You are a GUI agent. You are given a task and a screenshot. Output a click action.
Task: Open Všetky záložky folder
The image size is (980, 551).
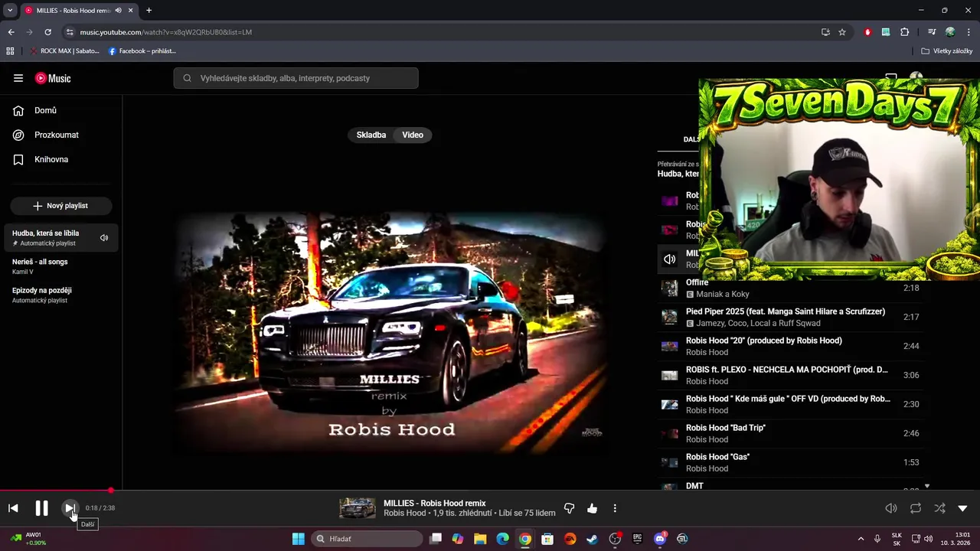947,51
